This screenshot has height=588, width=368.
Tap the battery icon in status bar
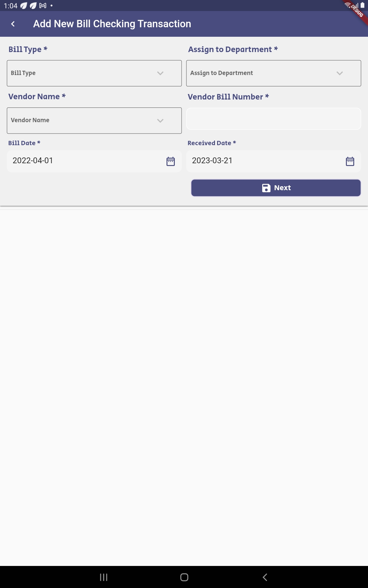362,5
